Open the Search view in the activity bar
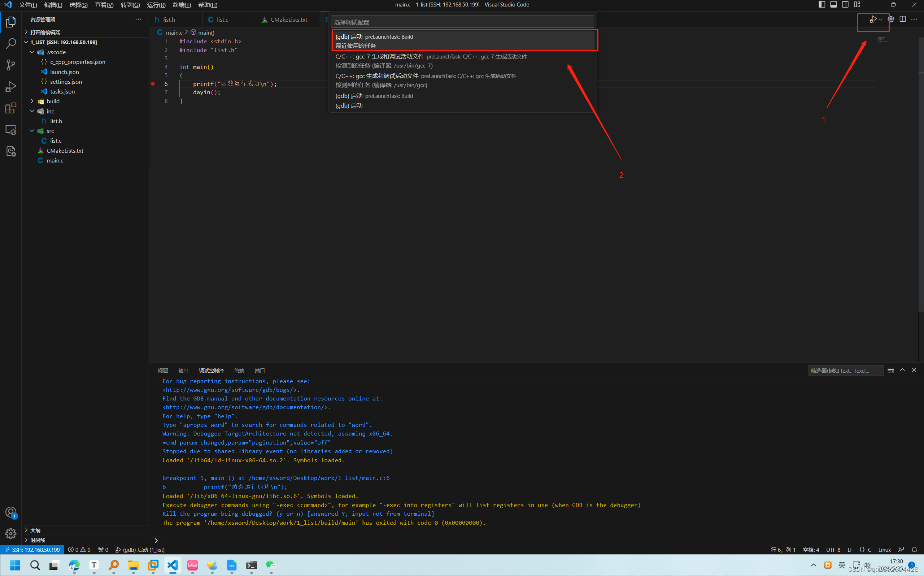 (x=11, y=43)
